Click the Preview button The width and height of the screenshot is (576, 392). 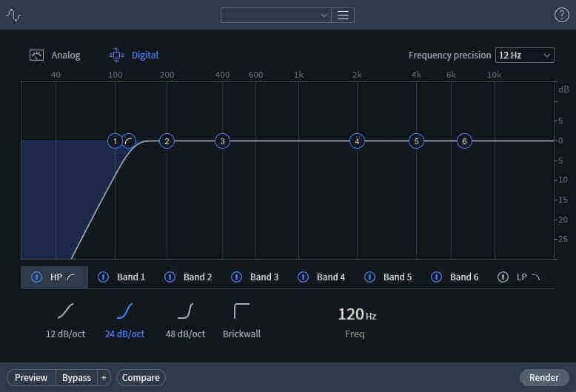click(x=31, y=377)
